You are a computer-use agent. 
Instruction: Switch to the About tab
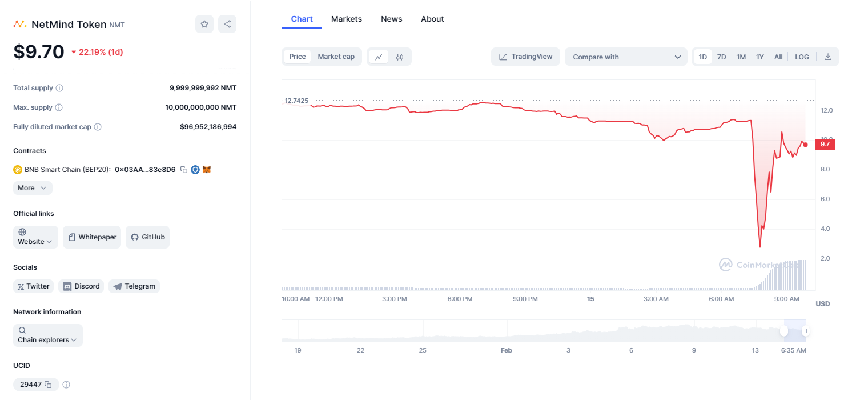tap(432, 19)
